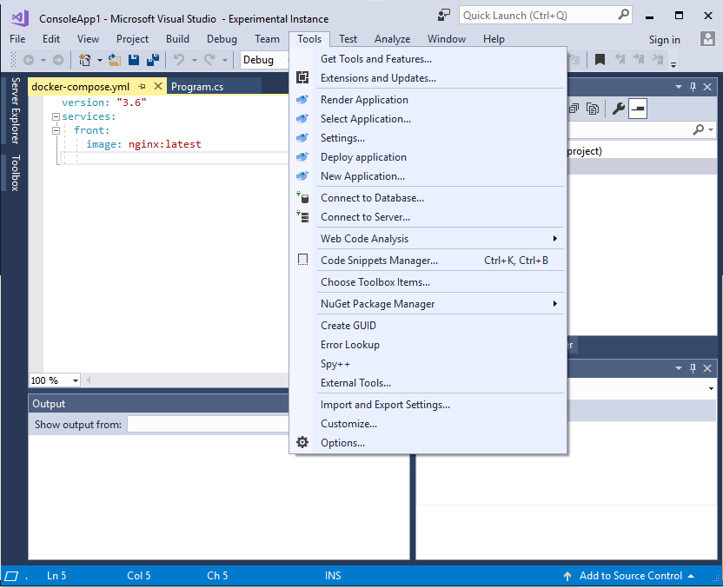Viewport: 723px width, 588px height.
Task: Open Properties using the wrench icon
Action: [x=618, y=109]
